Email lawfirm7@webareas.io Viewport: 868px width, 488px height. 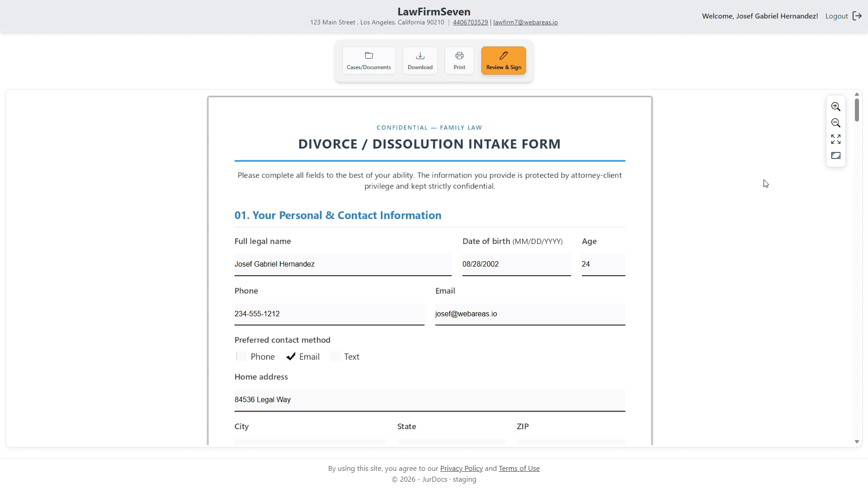525,22
